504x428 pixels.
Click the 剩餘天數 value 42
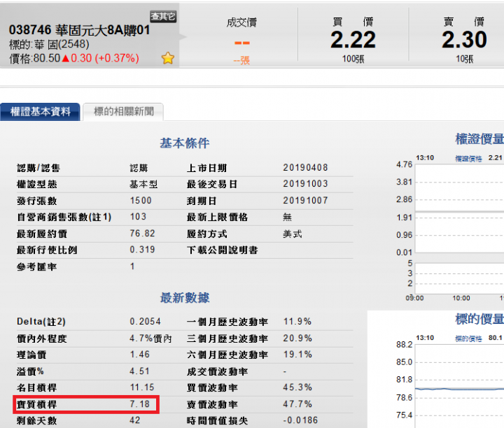pyautogui.click(x=135, y=420)
